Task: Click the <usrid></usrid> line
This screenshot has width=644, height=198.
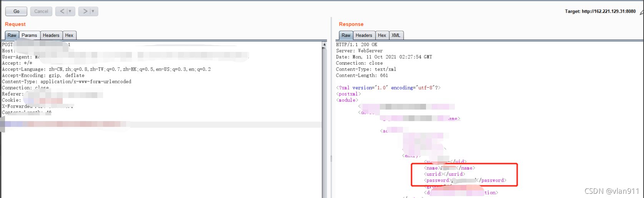Action: [x=444, y=174]
